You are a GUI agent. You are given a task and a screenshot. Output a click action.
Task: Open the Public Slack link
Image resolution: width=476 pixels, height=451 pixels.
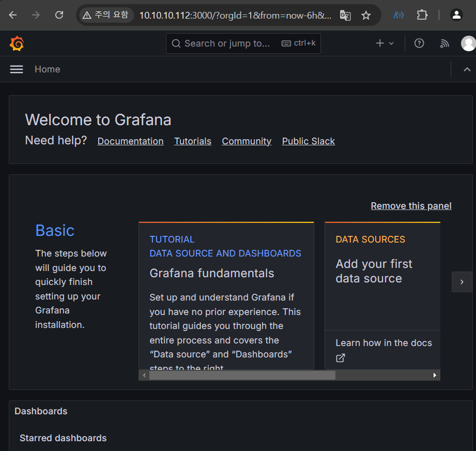pyautogui.click(x=309, y=141)
